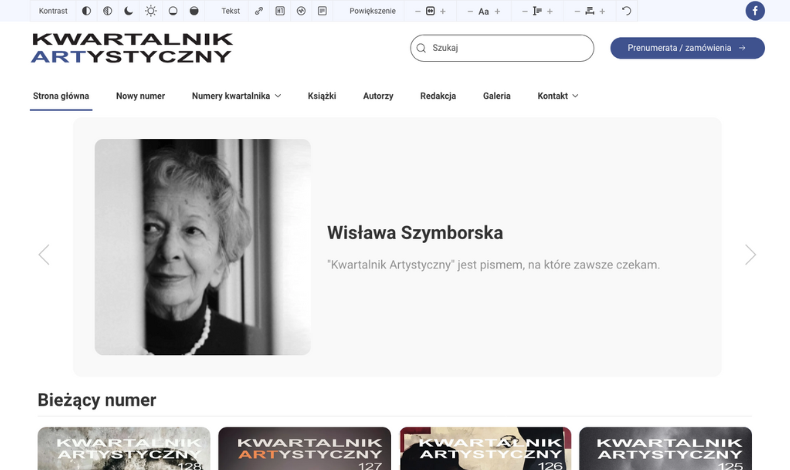790x470 pixels.
Task: Click the Prenumerata / zamówienia button
Action: 687,48
